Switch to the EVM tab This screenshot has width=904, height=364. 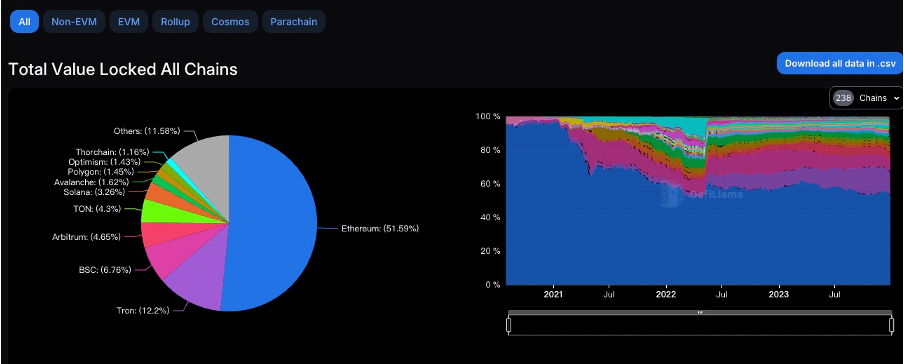tap(129, 22)
